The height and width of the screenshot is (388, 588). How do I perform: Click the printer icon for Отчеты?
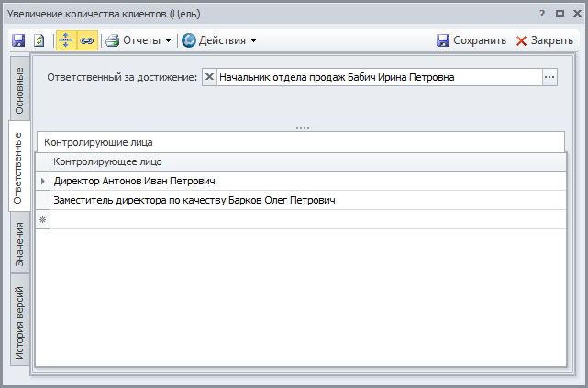click(112, 40)
